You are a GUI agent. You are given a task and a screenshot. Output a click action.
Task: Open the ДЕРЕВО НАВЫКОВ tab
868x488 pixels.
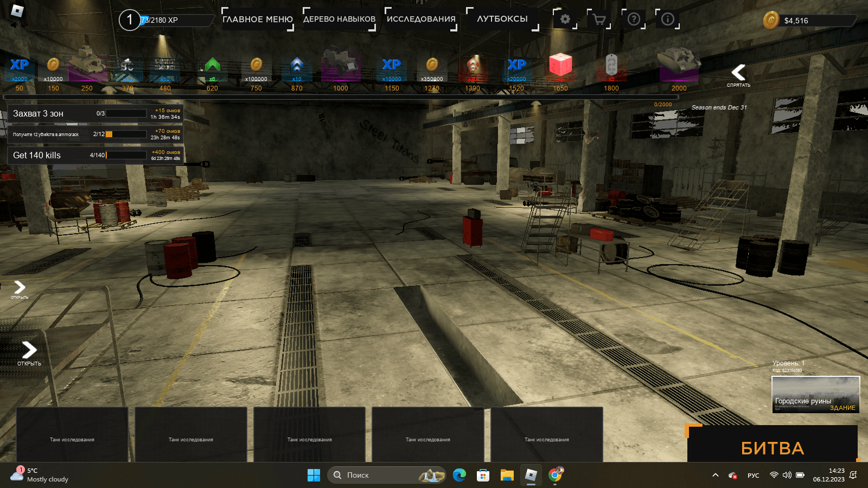(339, 19)
